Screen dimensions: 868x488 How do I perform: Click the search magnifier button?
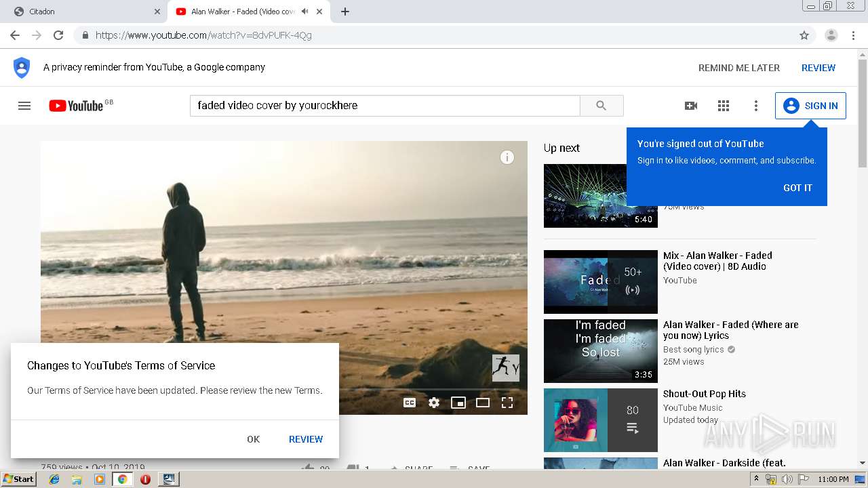coord(601,106)
